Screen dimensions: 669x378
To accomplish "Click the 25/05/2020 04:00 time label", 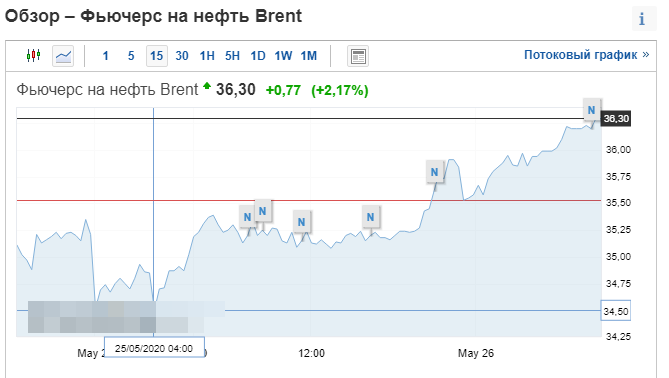I will [x=154, y=348].
